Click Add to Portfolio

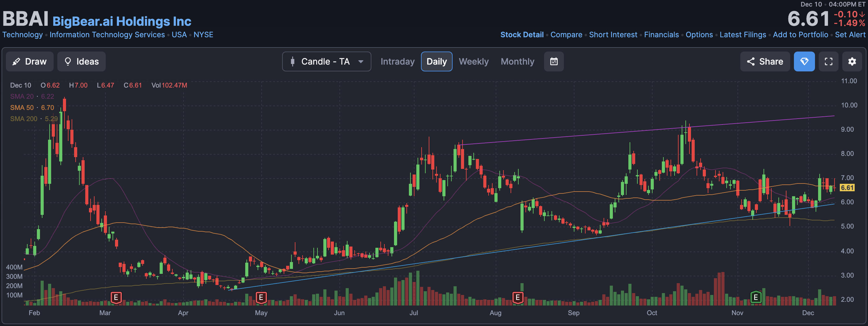coord(800,35)
